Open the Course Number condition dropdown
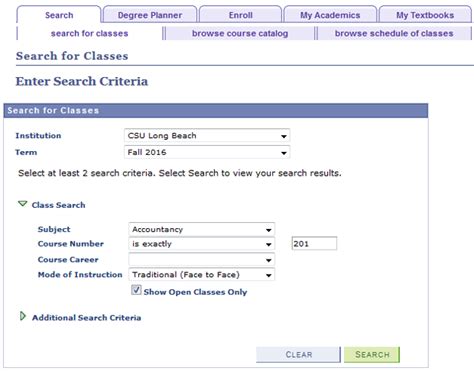 click(x=202, y=244)
